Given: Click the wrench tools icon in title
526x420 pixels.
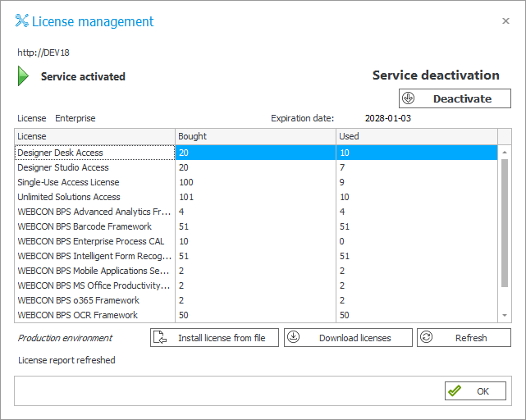Looking at the screenshot, I should point(22,21).
